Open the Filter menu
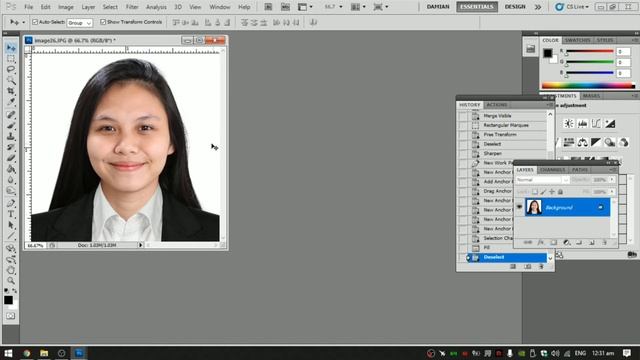The height and width of the screenshot is (360, 640). (x=132, y=7)
